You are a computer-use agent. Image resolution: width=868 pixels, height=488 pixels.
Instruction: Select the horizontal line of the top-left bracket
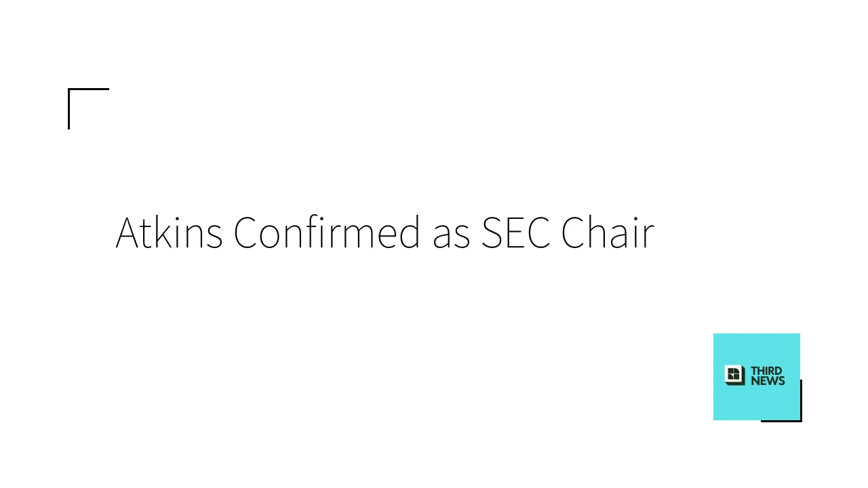[89, 89]
